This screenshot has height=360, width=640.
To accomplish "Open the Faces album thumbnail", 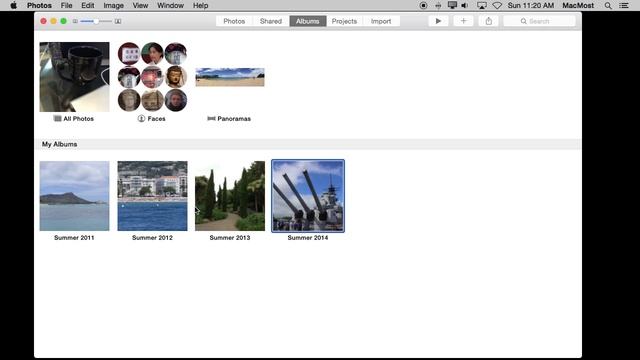I will click(152, 77).
